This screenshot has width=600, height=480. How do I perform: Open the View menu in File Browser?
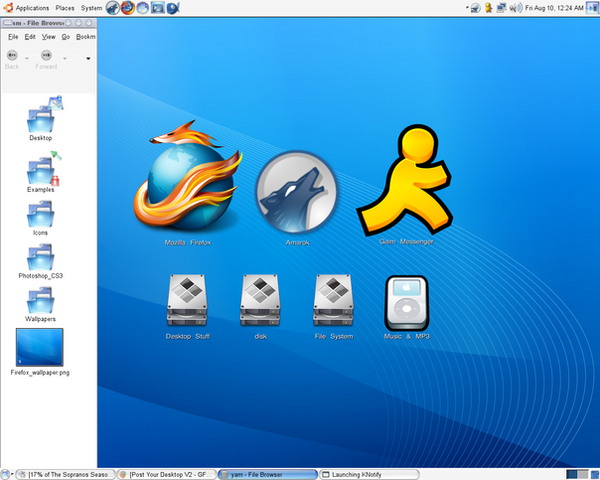click(49, 37)
